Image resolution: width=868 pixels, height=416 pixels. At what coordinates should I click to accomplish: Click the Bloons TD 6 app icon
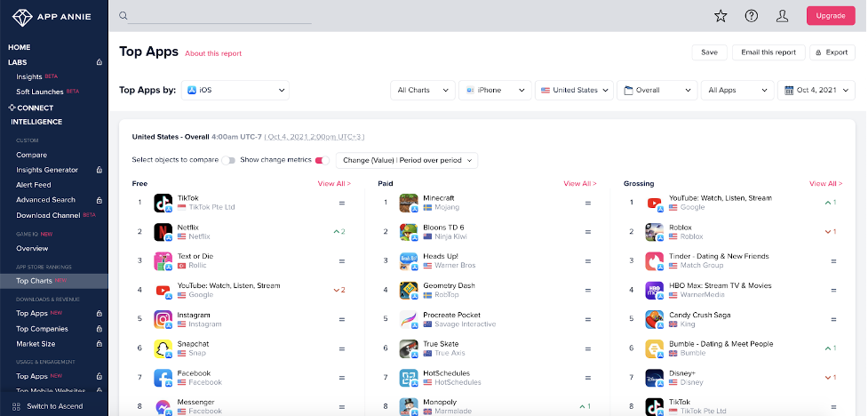(x=409, y=232)
